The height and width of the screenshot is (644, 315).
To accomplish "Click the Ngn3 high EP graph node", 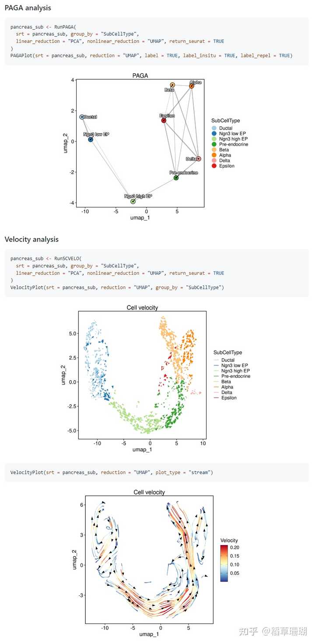I will (133, 202).
